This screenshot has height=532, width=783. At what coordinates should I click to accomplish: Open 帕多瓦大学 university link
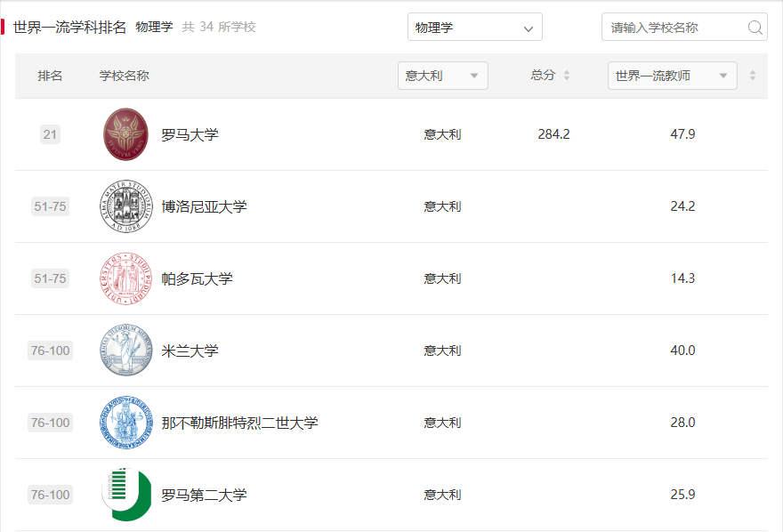[197, 279]
